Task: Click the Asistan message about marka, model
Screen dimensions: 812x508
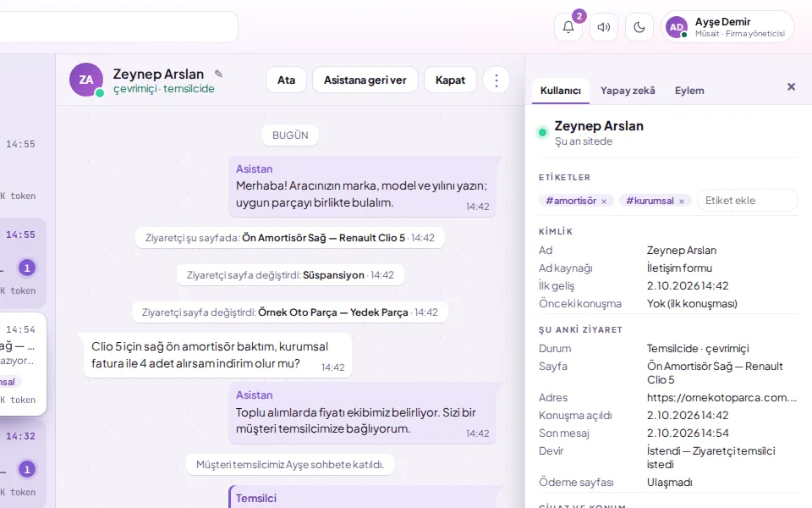Action: (x=363, y=186)
